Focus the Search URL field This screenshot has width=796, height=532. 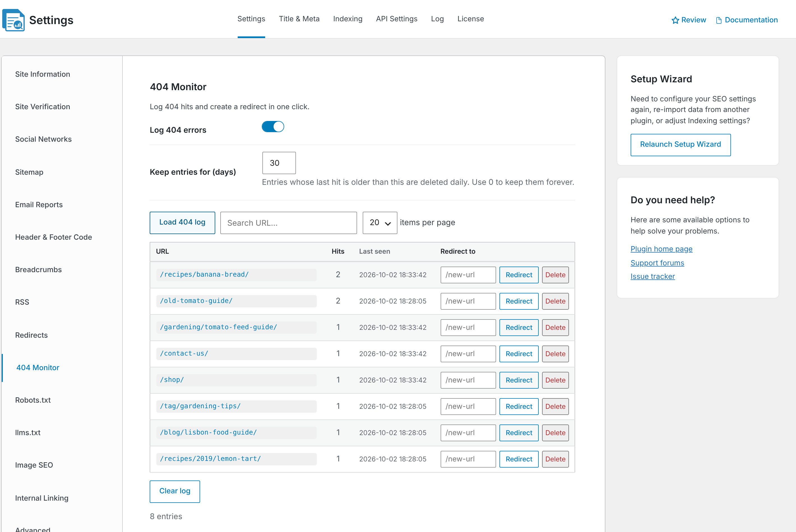click(288, 223)
